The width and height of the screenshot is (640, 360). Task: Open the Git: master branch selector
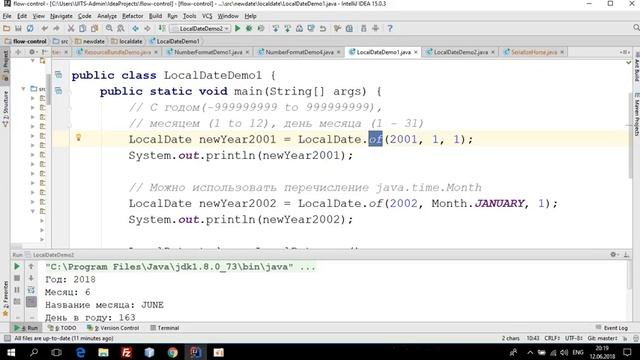click(x=602, y=338)
